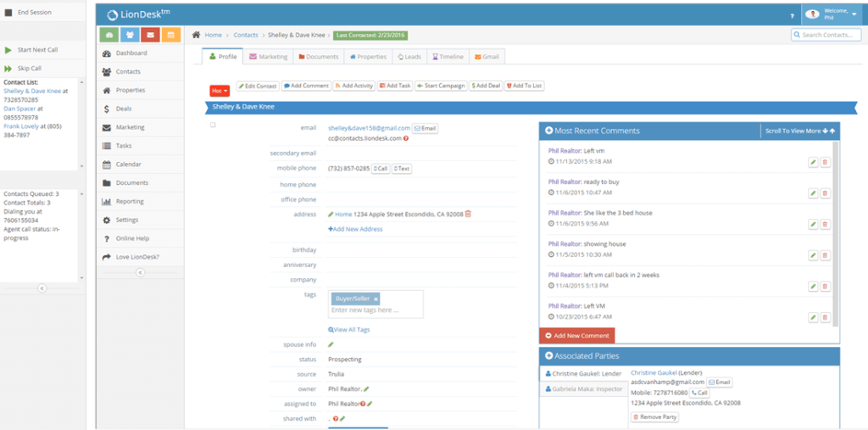Open Online Help in the sidebar
The image size is (868, 430).
click(140, 239)
